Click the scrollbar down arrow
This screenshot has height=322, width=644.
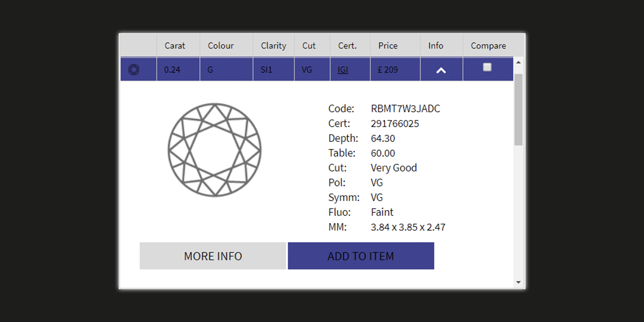pos(519,282)
